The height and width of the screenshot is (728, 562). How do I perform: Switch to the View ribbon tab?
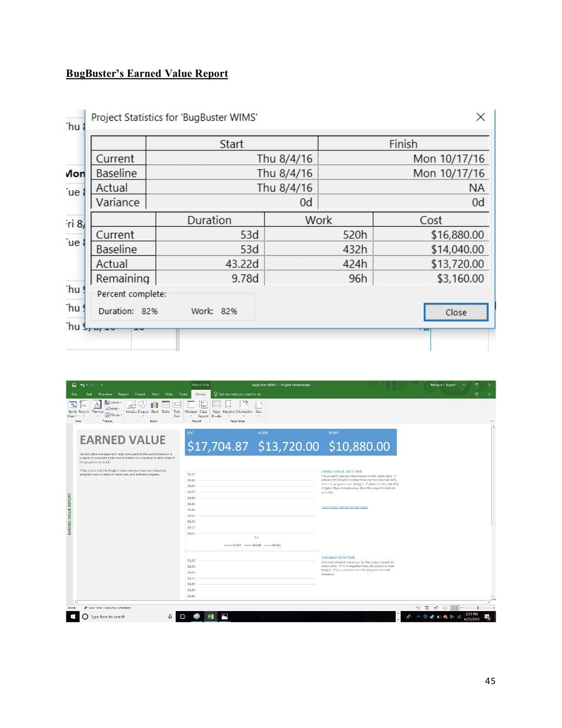155,394
